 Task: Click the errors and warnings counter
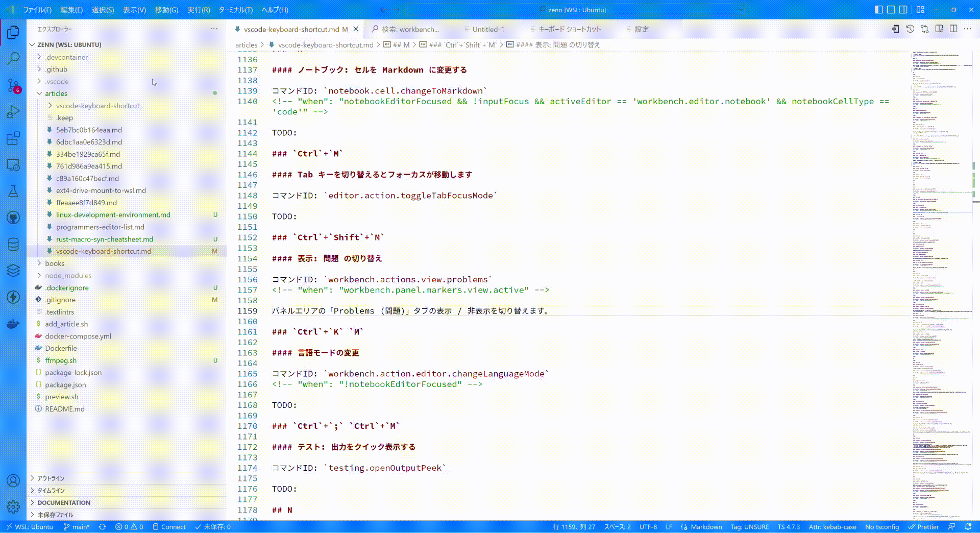[x=129, y=527]
